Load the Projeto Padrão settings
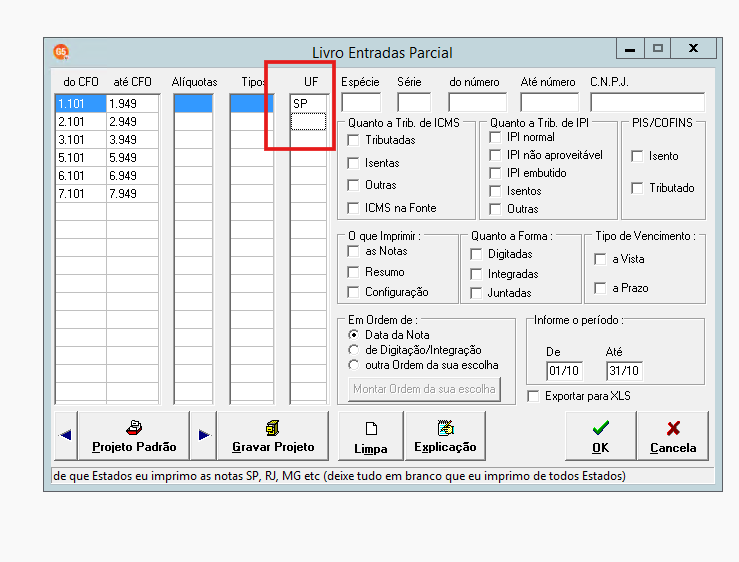The image size is (739, 562). tap(134, 435)
